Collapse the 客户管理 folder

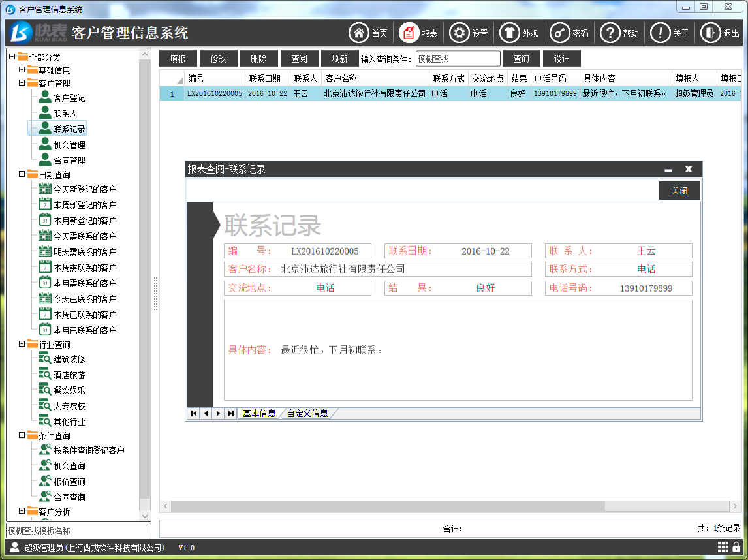tap(22, 82)
